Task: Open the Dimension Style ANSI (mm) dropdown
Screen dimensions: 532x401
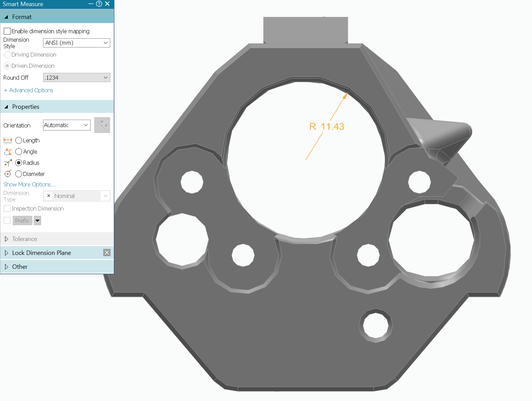Action: [x=77, y=43]
